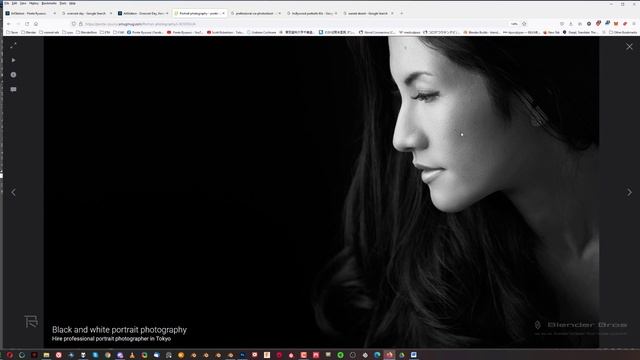Image resolution: width=640 pixels, height=360 pixels.
Task: Open the Firefox taskbar icon
Action: [x=389, y=355]
